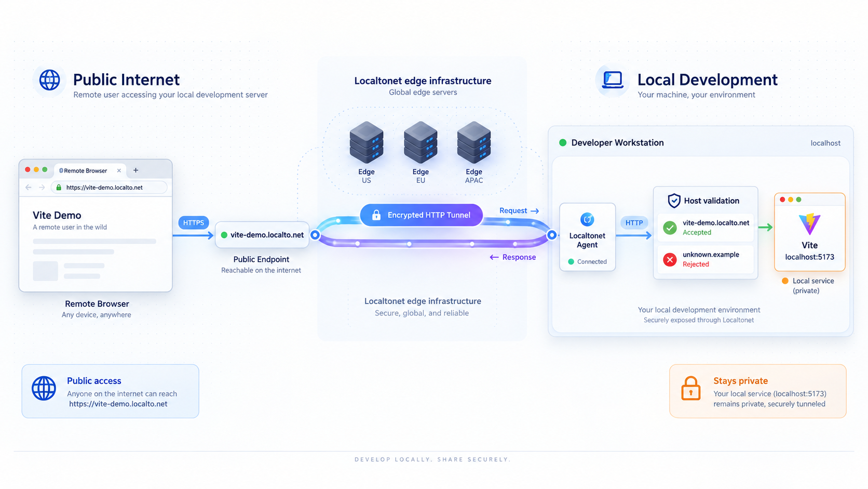Click the globe icon in Public access card

pos(44,388)
